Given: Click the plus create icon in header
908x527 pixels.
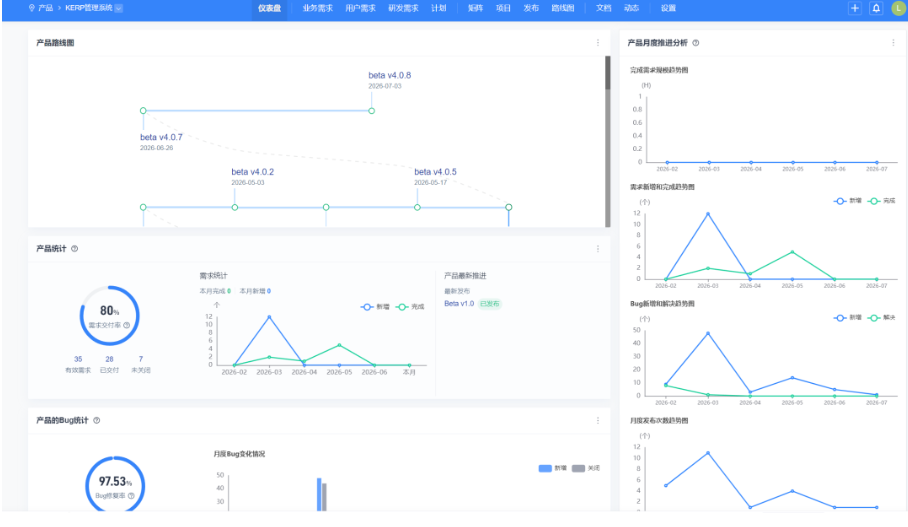Looking at the screenshot, I should click(855, 8).
